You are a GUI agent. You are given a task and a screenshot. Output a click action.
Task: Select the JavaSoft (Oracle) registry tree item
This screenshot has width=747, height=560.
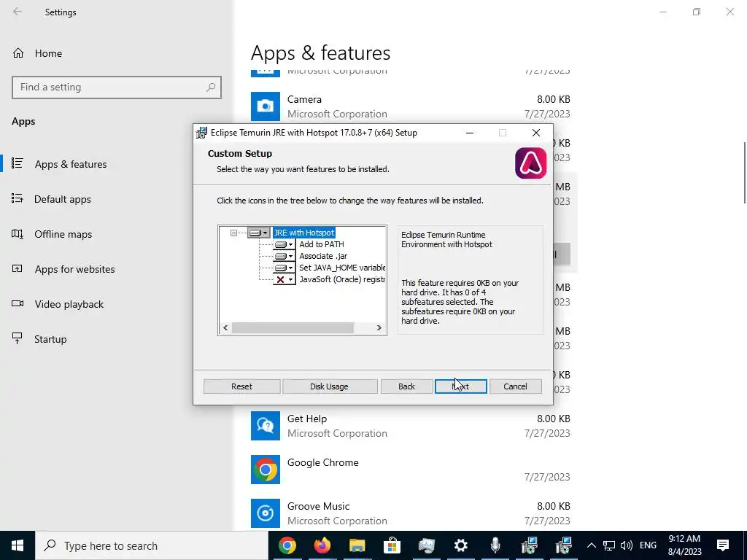342,279
